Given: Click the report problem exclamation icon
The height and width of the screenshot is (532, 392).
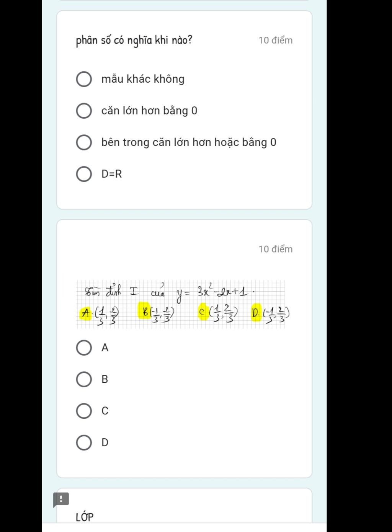Looking at the screenshot, I should [x=60, y=499].
